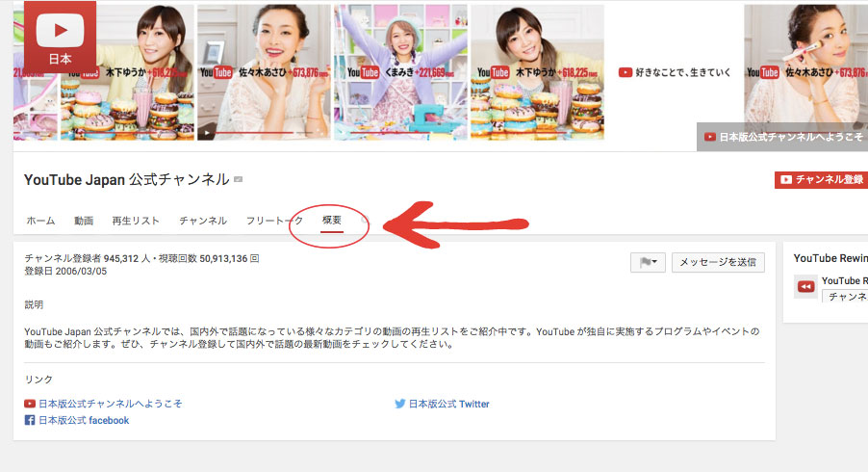Click the 佐々木あさひ banner image with play icon
This screenshot has width=868, height=472.
coord(264,72)
